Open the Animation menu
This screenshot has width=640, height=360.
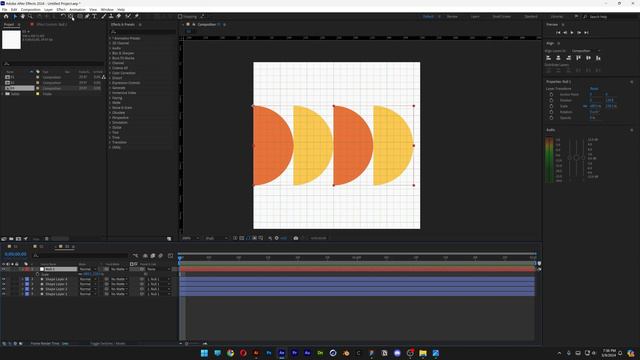[77, 9]
